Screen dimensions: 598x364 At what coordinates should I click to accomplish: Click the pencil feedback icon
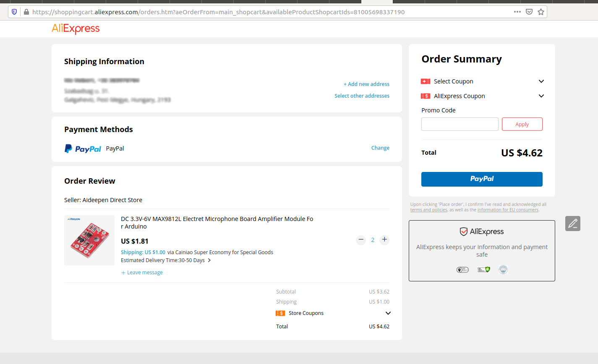pyautogui.click(x=573, y=224)
